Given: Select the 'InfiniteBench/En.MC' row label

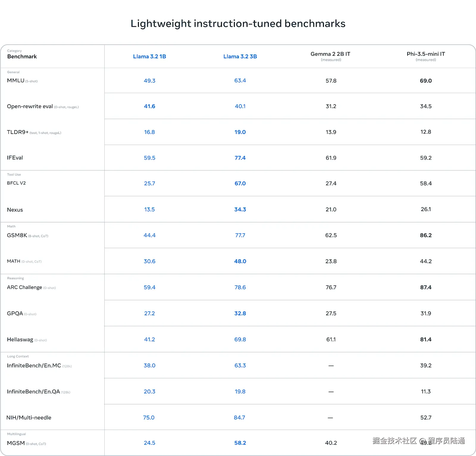Looking at the screenshot, I should coord(34,366).
